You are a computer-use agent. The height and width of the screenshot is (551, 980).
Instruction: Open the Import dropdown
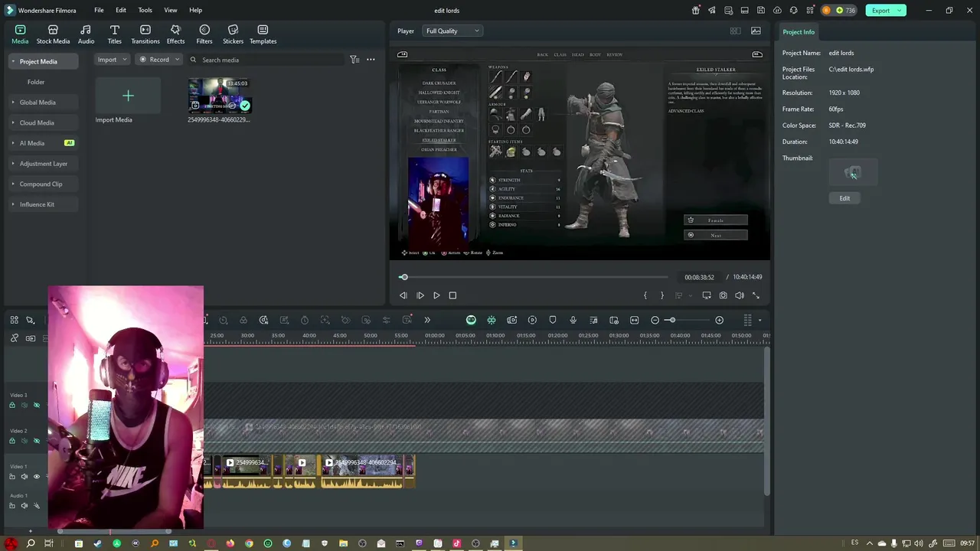pos(112,60)
